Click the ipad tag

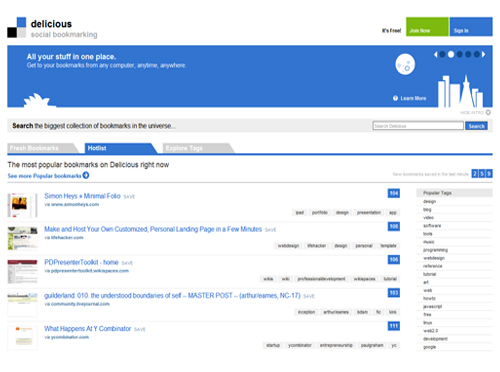pyautogui.click(x=300, y=213)
